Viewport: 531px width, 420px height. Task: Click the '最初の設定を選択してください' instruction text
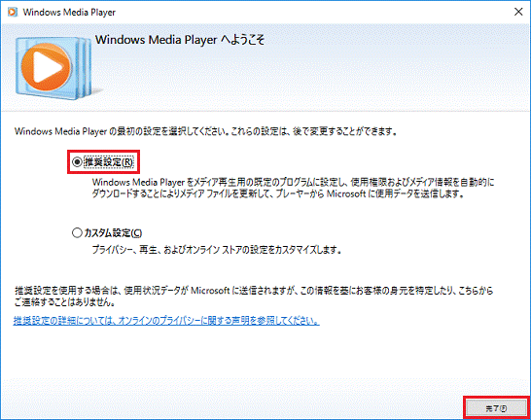click(205, 131)
